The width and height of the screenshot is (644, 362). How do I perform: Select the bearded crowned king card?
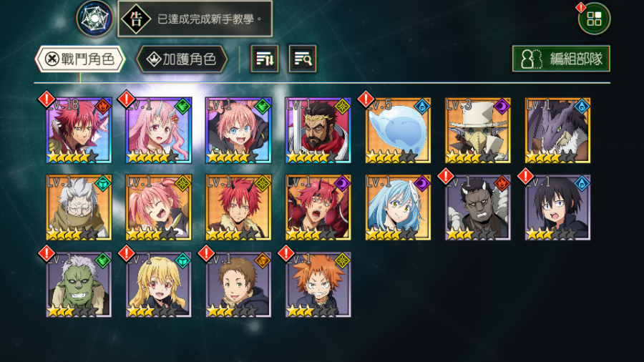point(318,130)
